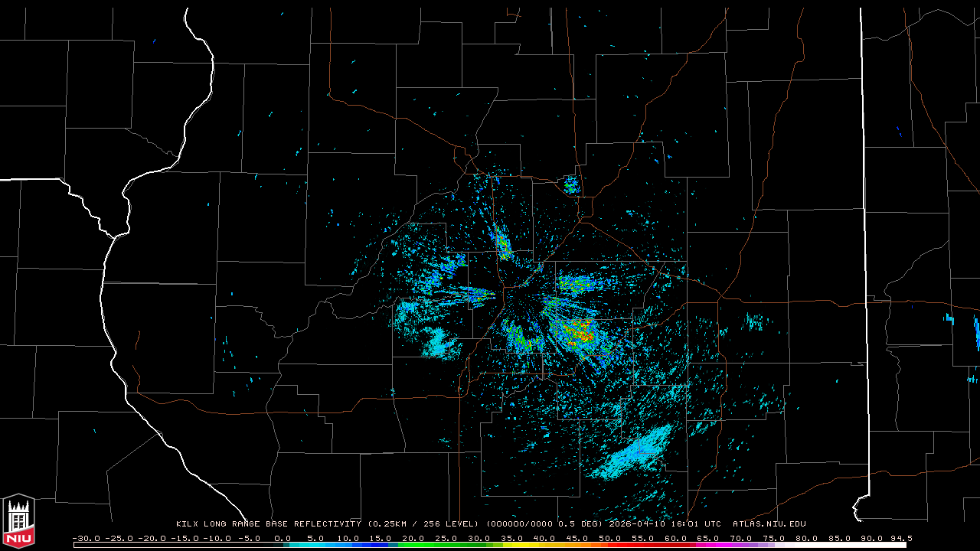Click the ATLAS.NIU.EDU text

(769, 524)
